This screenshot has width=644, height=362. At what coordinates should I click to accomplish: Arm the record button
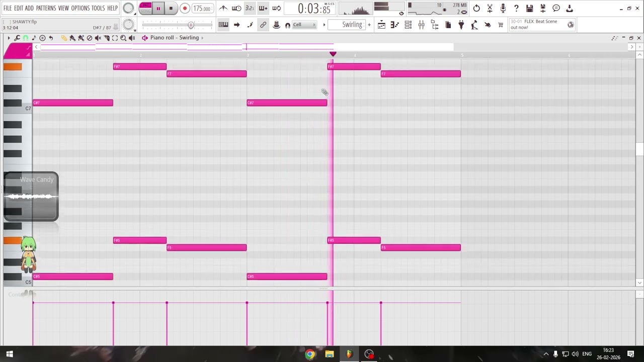point(185,8)
